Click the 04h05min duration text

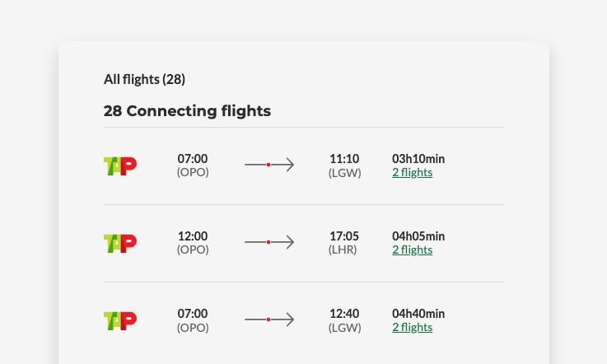point(418,236)
